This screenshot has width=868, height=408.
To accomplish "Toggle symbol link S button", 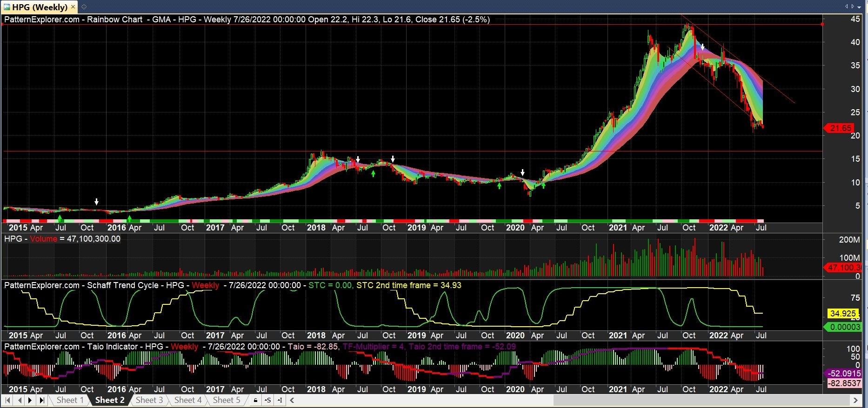I will coord(267,400).
